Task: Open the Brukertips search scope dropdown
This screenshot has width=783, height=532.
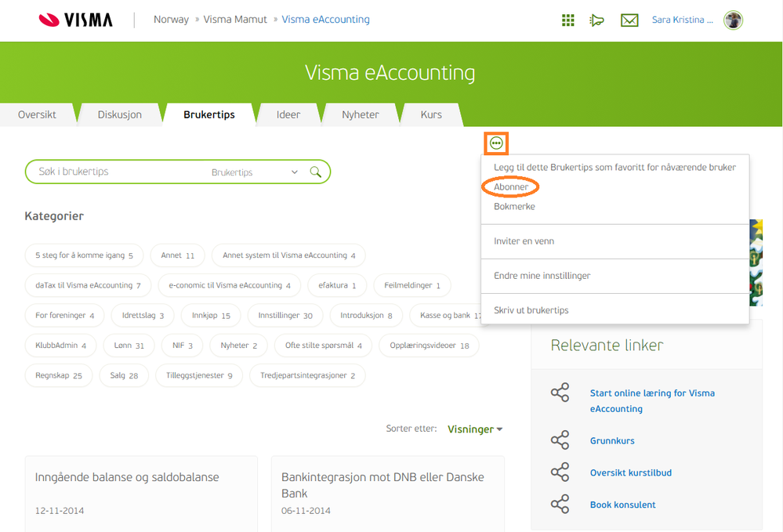Action: pos(254,172)
